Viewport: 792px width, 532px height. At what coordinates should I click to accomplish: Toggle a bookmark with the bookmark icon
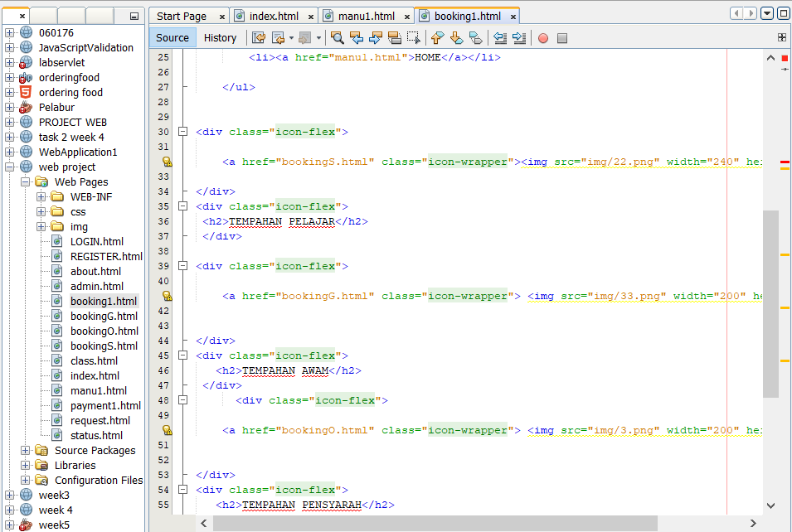click(475, 38)
